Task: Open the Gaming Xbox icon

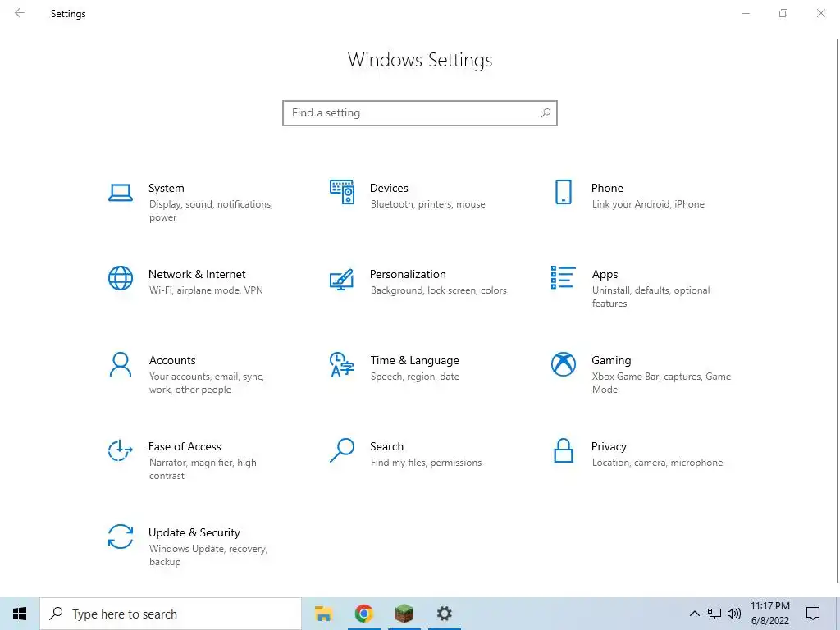Action: tap(564, 364)
